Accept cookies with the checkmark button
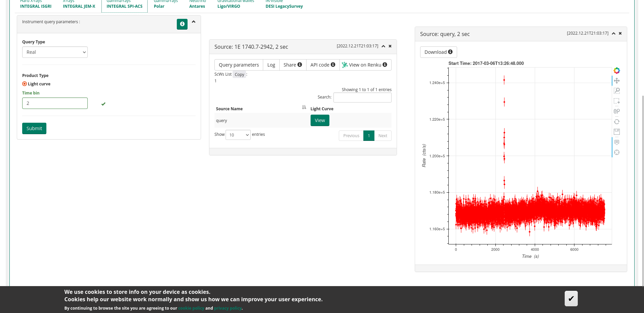 click(571, 298)
